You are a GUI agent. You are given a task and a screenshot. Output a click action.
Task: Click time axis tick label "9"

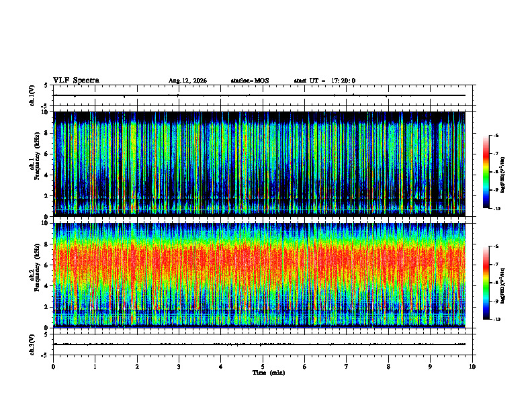(430, 367)
